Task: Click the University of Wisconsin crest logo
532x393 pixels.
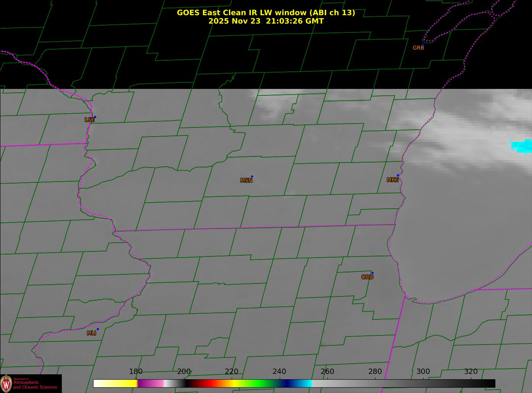Action: click(6, 383)
